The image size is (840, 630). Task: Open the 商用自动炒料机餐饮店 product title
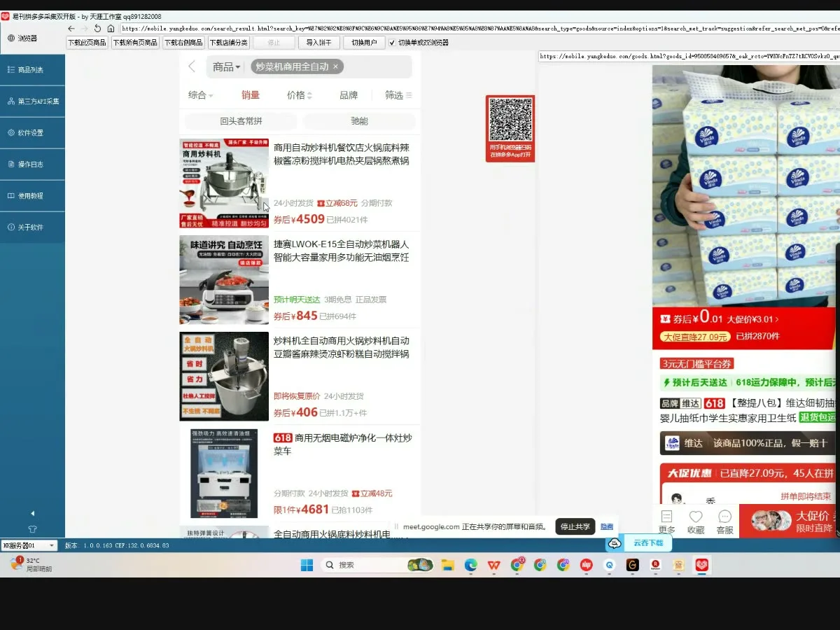(342, 155)
